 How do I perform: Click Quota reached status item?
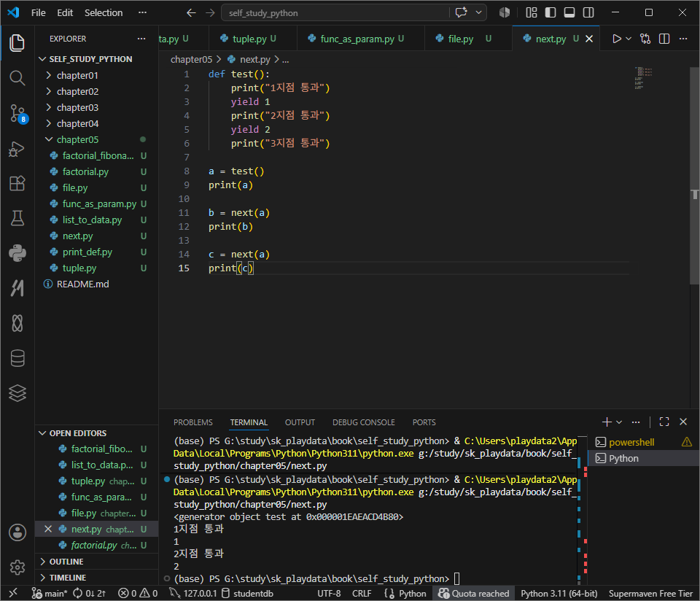(473, 593)
